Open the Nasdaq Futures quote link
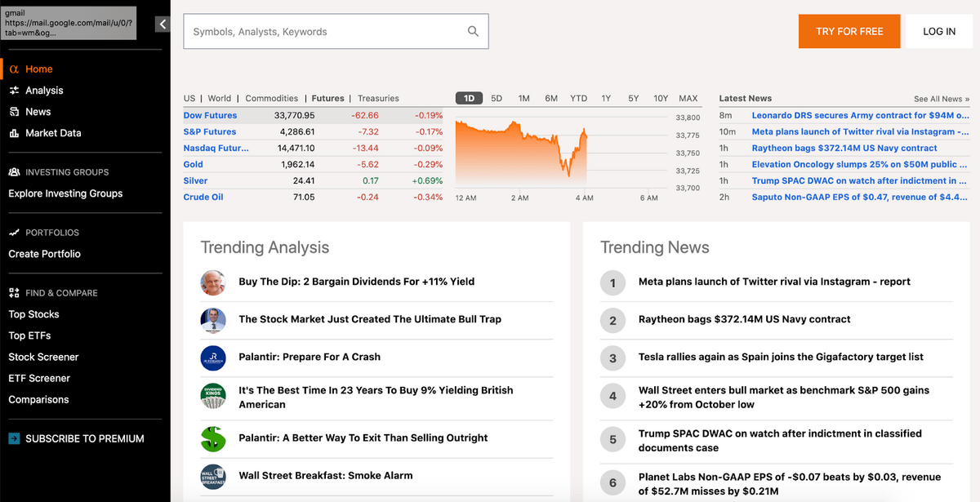Screen dimensions: 980x502 (x=216, y=149)
